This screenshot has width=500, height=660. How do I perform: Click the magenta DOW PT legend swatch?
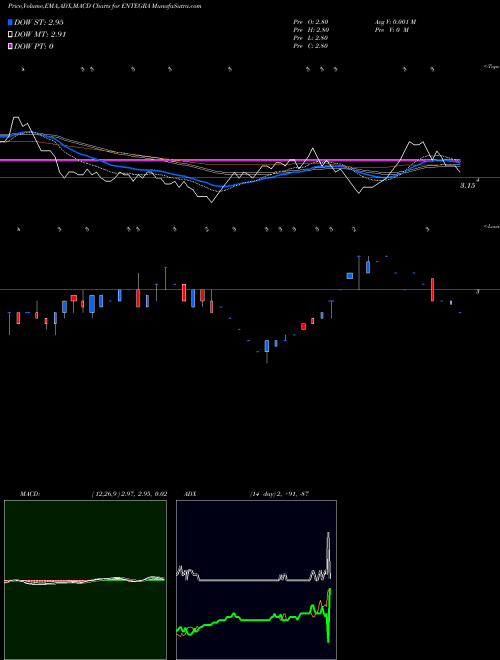click(11, 46)
